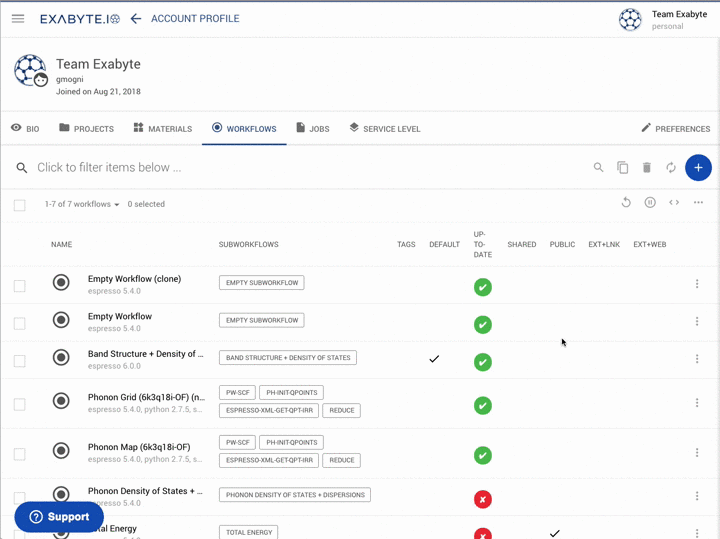Open three-dot menu for Empty Workflow (clone)
This screenshot has height=539, width=720.
click(x=697, y=284)
